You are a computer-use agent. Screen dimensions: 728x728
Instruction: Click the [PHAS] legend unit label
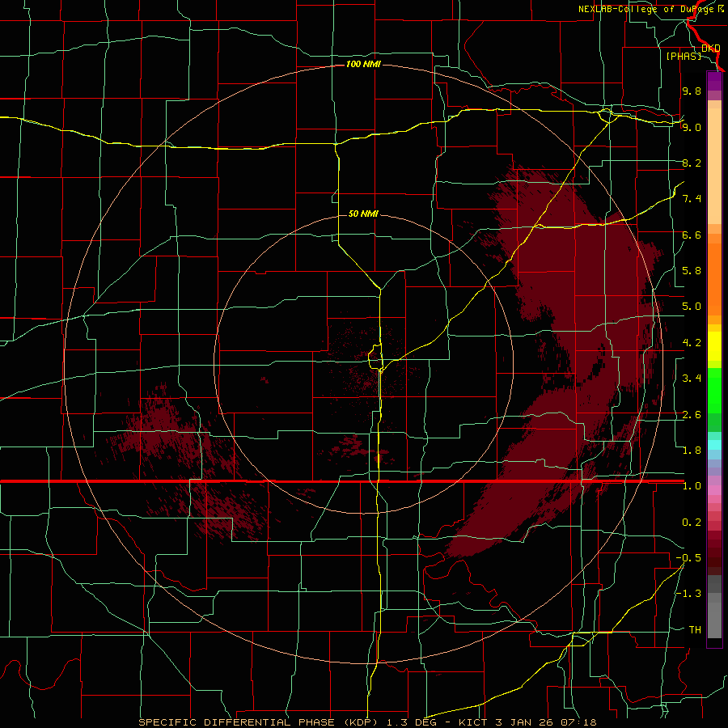pos(684,56)
